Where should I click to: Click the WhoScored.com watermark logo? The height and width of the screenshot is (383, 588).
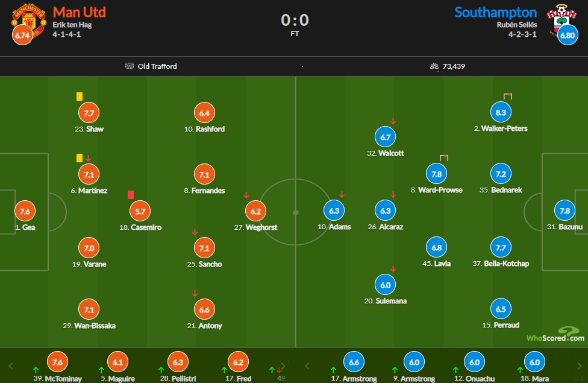click(555, 334)
